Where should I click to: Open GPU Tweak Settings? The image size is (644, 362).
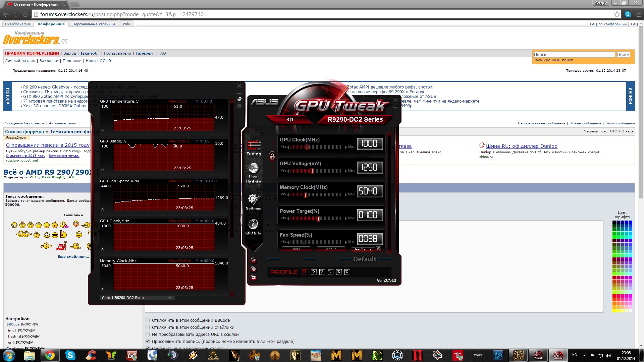[253, 201]
